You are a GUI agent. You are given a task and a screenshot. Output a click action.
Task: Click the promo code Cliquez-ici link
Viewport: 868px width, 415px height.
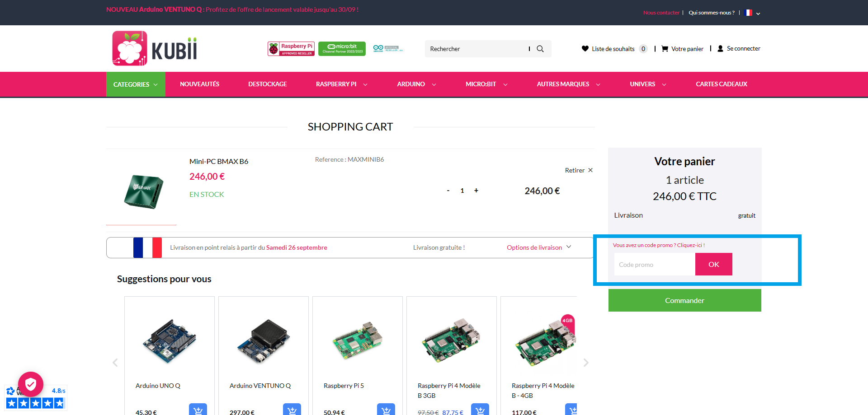point(659,245)
